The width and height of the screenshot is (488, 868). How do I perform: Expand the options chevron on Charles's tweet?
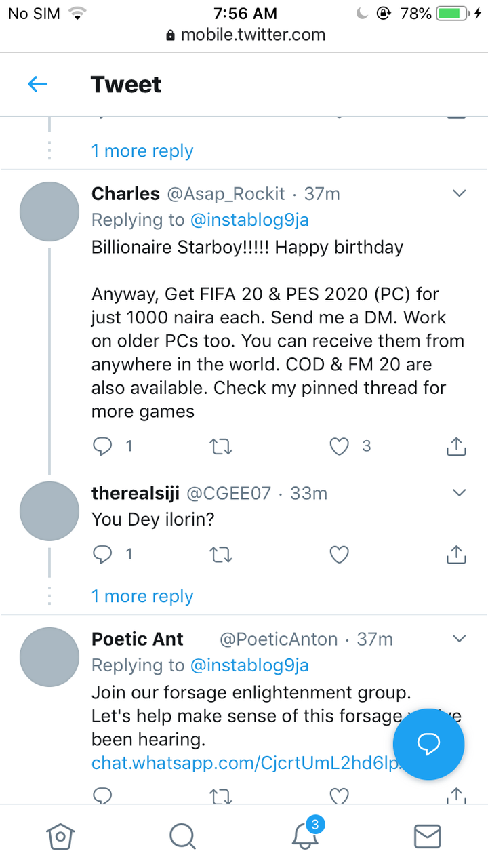[x=459, y=193]
